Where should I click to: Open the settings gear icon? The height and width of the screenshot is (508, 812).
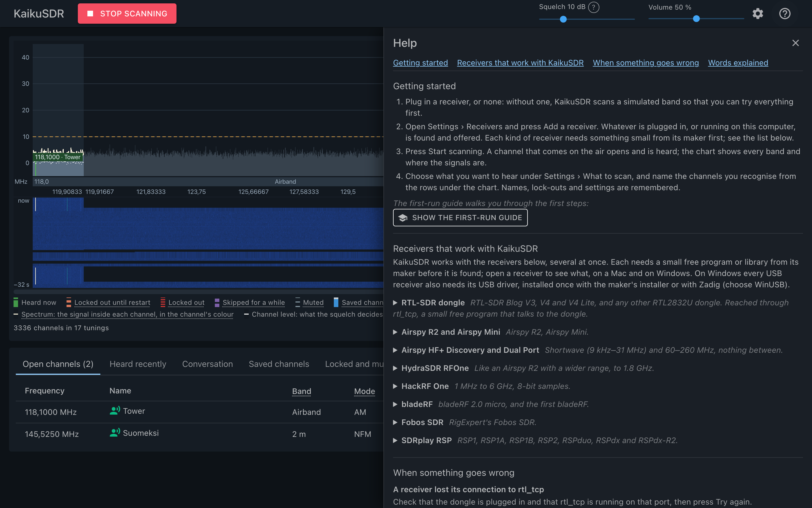click(758, 14)
